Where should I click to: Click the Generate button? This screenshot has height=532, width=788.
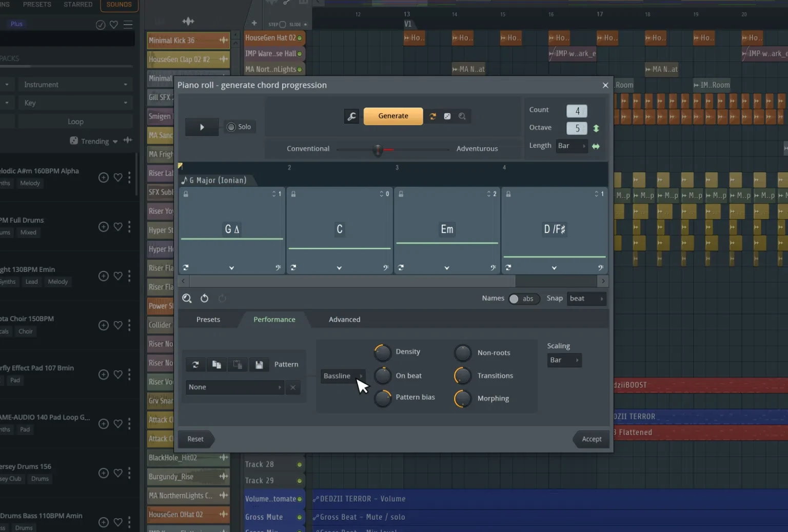[x=393, y=116]
